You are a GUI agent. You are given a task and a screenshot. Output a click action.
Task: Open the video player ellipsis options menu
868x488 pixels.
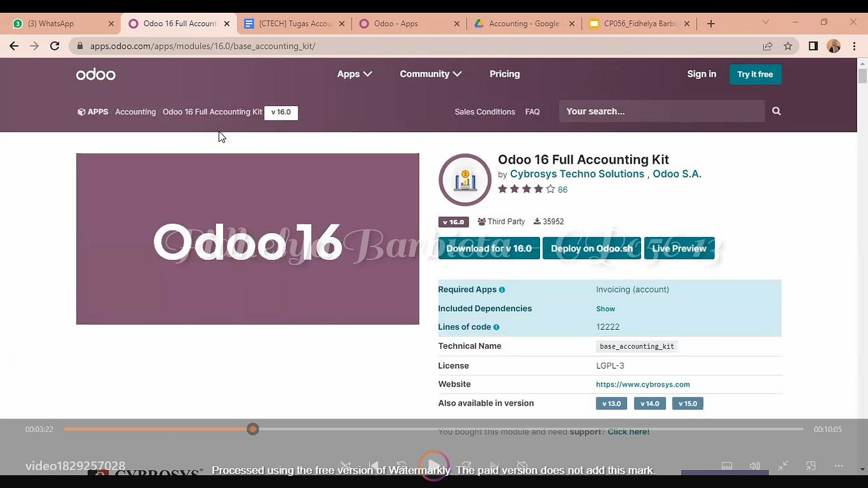[x=839, y=466]
